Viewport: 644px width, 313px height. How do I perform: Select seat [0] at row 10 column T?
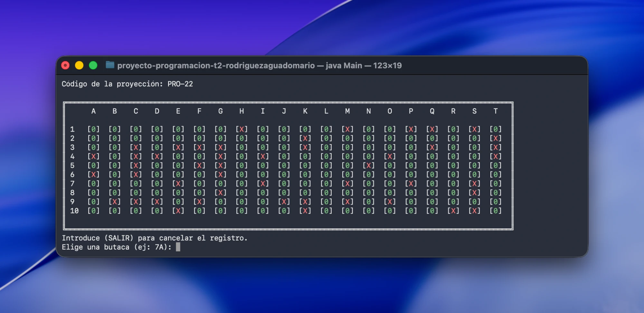click(496, 211)
